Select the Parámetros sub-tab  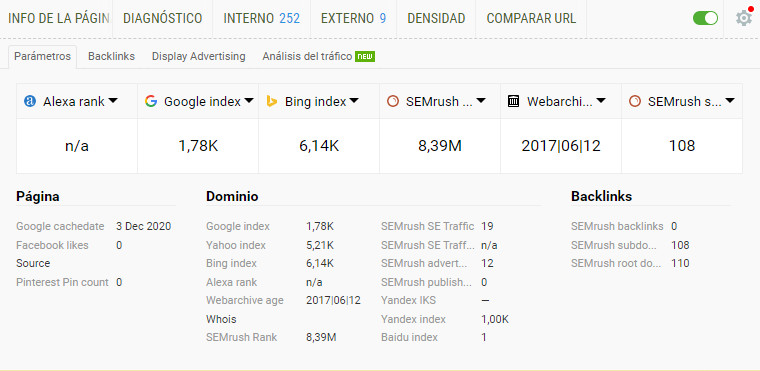(x=43, y=56)
